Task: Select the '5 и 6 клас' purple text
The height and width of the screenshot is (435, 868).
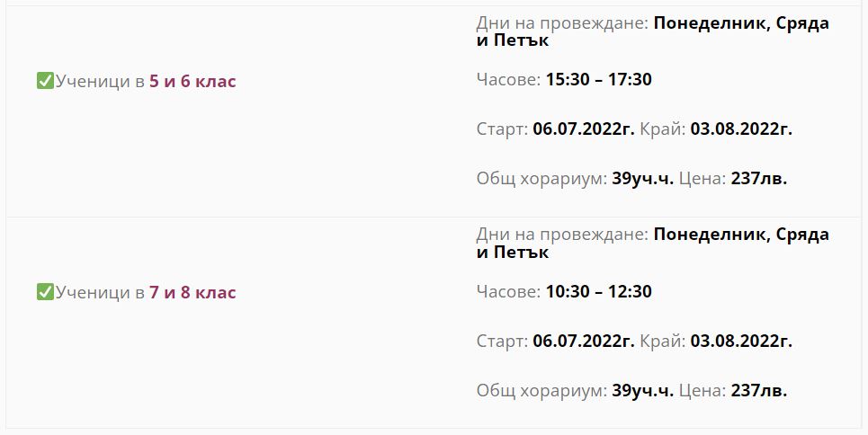Action: point(192,82)
